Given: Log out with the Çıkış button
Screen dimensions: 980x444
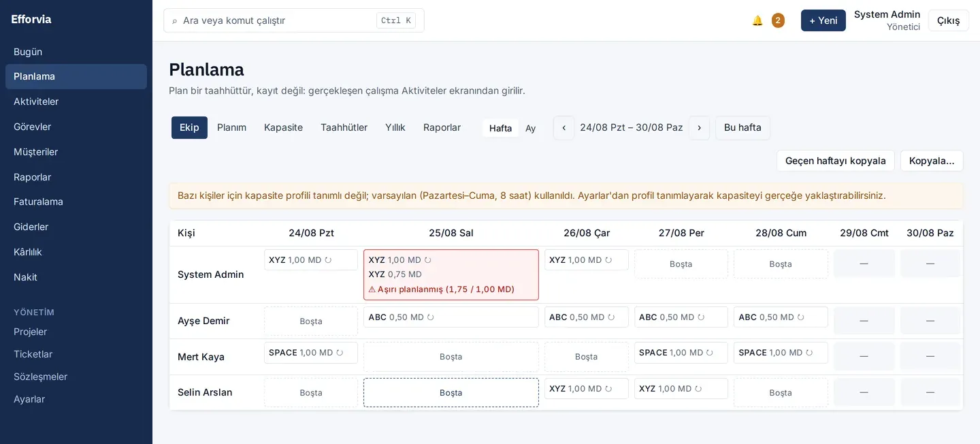Looking at the screenshot, I should pos(949,20).
